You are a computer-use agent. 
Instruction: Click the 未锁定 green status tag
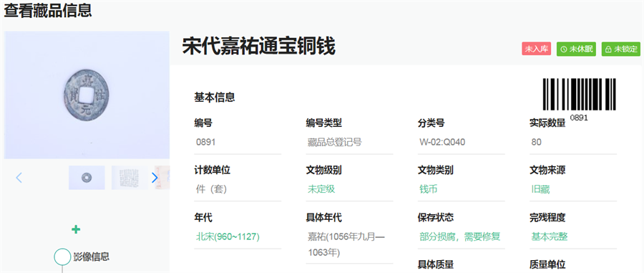621,49
